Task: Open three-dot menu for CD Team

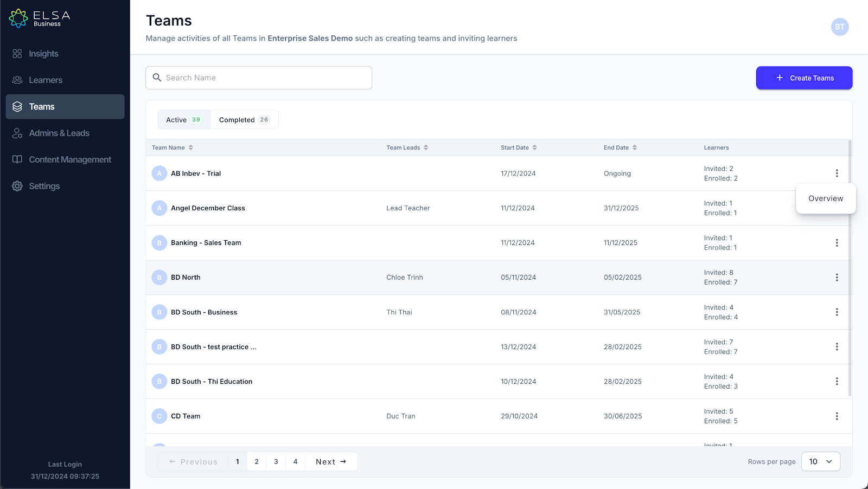Action: (x=837, y=416)
